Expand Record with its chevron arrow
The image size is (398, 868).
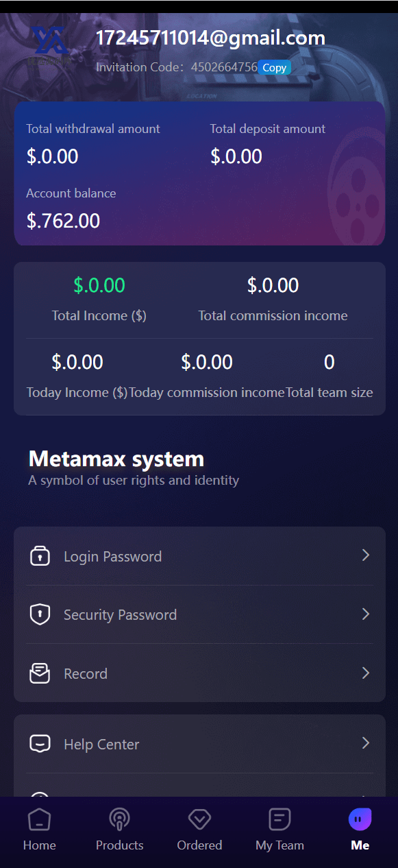click(x=366, y=673)
